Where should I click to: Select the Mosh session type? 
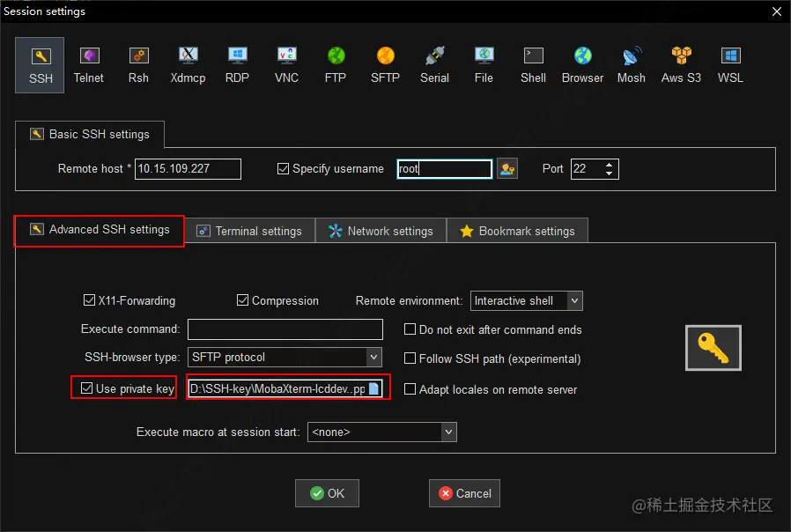pyautogui.click(x=632, y=65)
